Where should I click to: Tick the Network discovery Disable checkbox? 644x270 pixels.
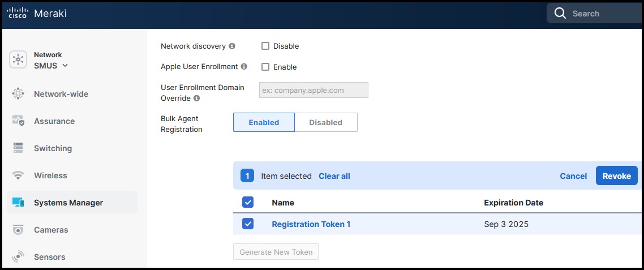click(x=265, y=46)
